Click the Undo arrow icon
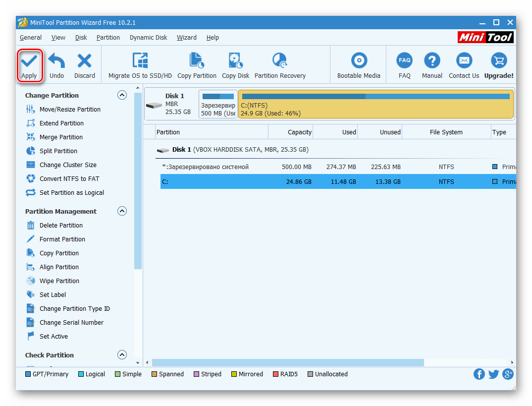The height and width of the screenshot is (406, 532). pos(56,61)
